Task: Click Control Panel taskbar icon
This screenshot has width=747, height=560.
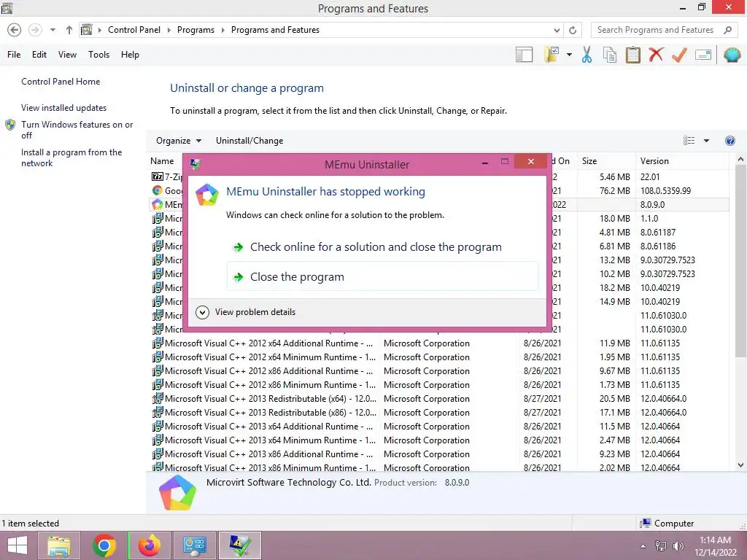Action: [194, 545]
